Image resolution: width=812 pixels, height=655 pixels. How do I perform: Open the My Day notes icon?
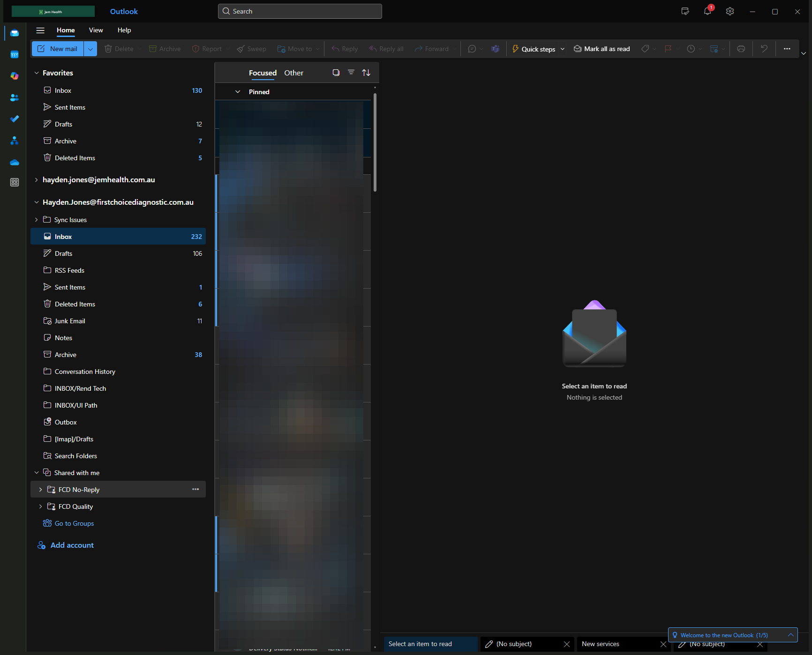click(685, 11)
